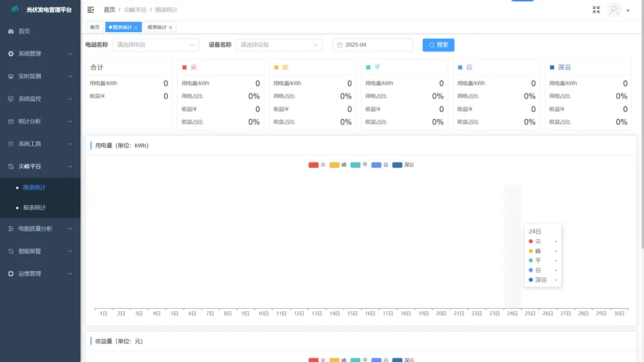Open the 电站名称 station dropdown
Image resolution: width=644 pixels, height=362 pixels.
(x=156, y=44)
